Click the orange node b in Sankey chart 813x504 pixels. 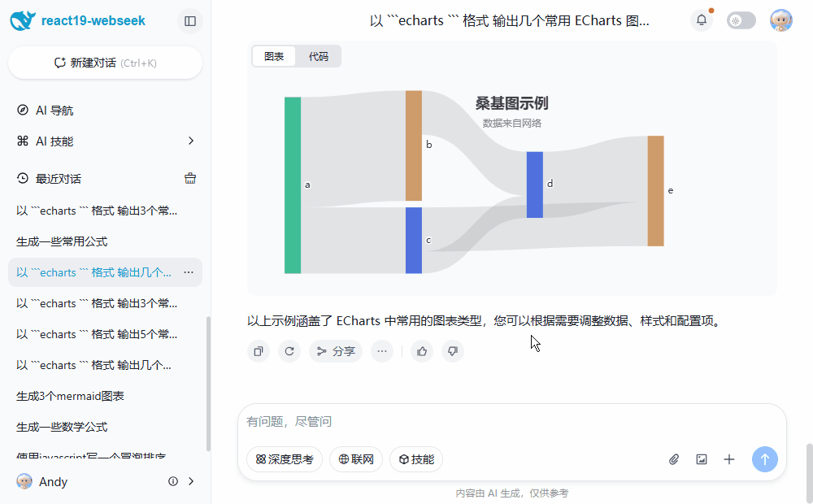pos(413,146)
